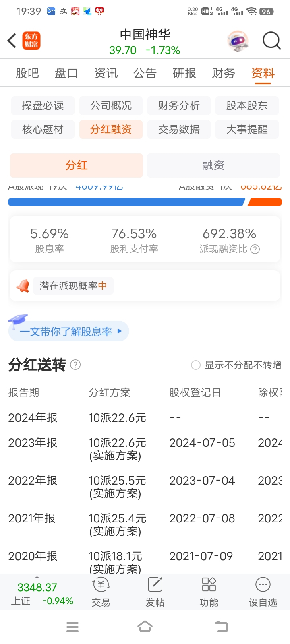Tap the Wi-Fi status icon
290x644 pixels.
click(x=252, y=11)
